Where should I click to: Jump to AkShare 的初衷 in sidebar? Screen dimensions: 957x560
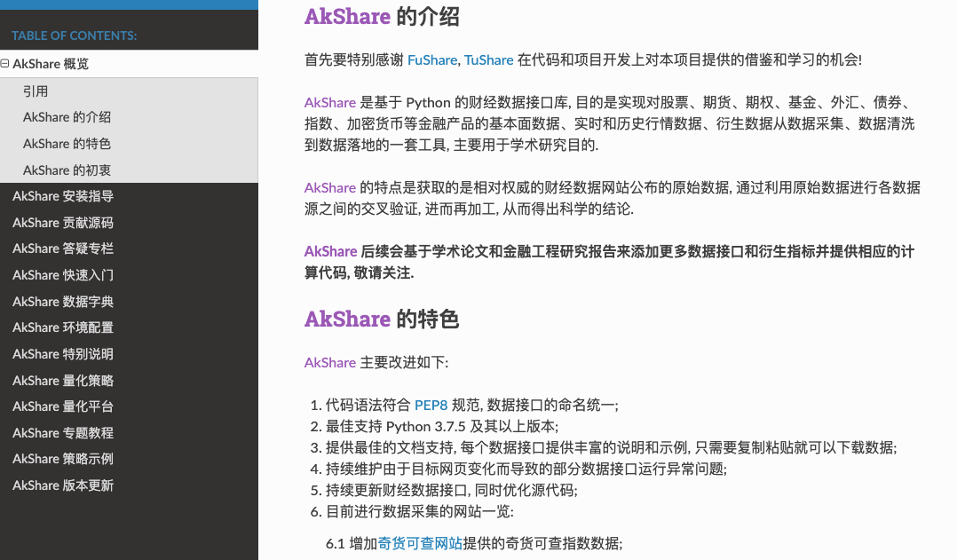(67, 170)
